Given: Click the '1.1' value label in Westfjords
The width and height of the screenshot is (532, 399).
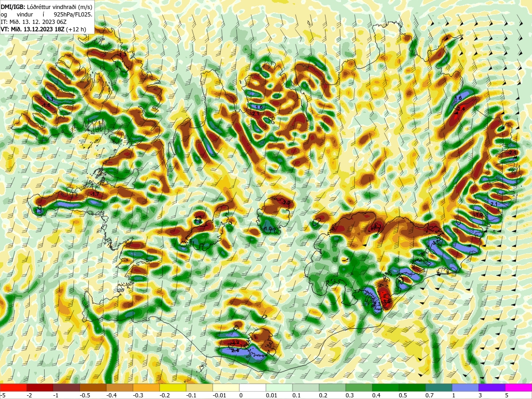Looking at the screenshot, I should point(50,99).
